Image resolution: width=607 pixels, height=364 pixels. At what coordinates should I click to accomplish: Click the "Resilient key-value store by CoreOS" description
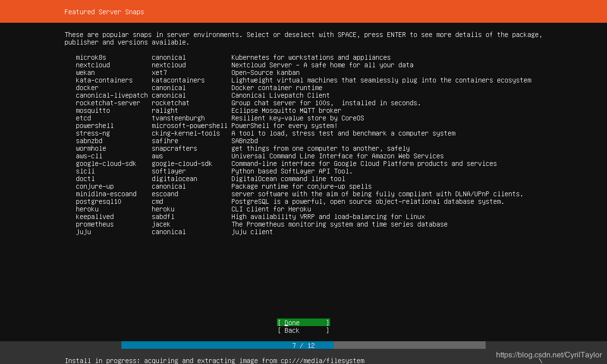point(298,118)
